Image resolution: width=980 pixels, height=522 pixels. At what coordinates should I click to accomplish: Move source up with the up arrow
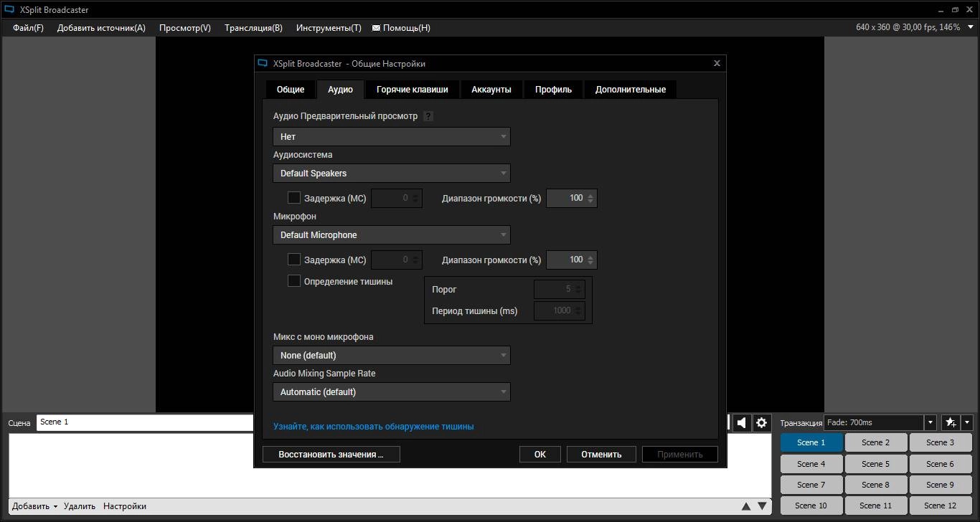[x=746, y=506]
